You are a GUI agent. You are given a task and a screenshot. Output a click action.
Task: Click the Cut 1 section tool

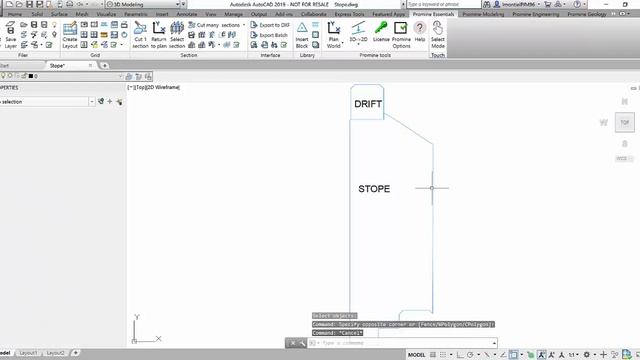tap(140, 35)
